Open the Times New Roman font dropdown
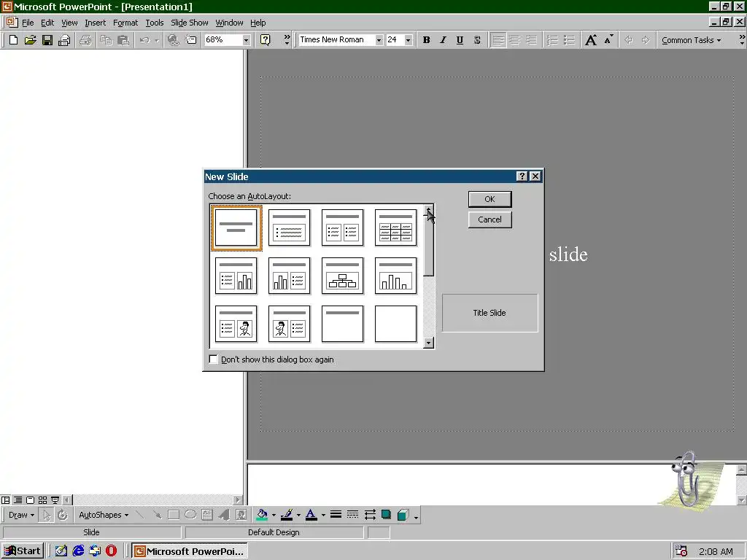This screenshot has width=747, height=560. (x=379, y=40)
